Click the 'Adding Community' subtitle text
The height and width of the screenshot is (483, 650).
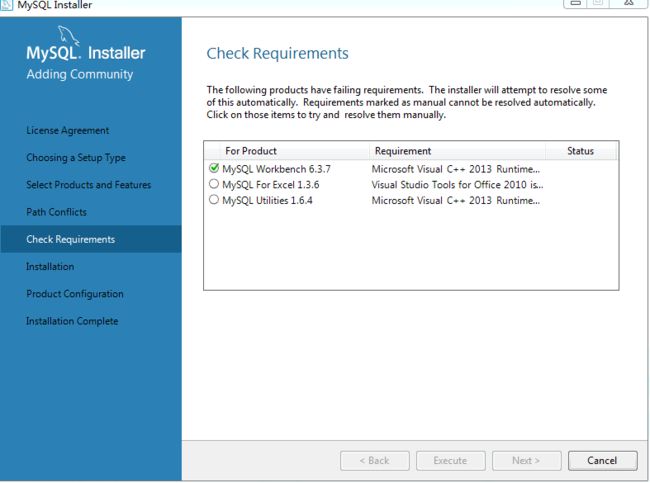pyautogui.click(x=80, y=74)
